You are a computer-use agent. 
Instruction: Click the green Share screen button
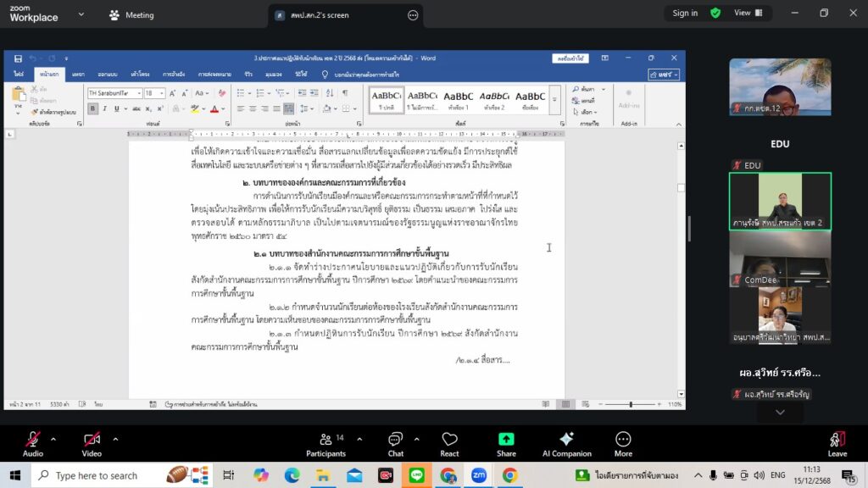click(506, 443)
